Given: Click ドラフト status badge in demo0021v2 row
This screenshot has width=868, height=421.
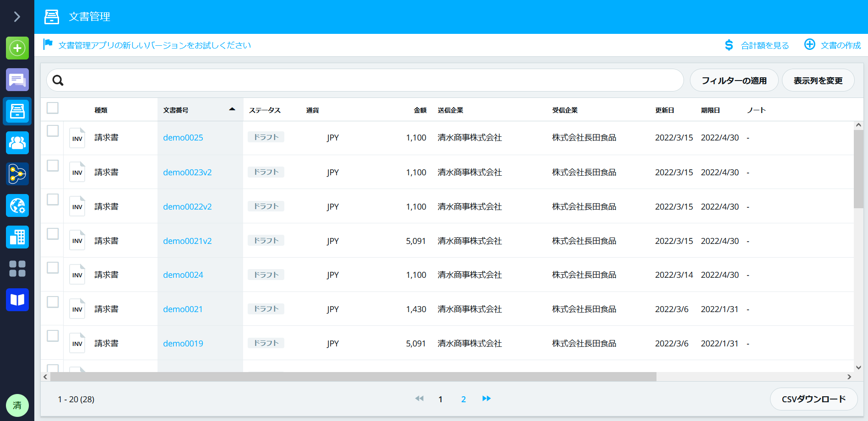Looking at the screenshot, I should click(266, 240).
